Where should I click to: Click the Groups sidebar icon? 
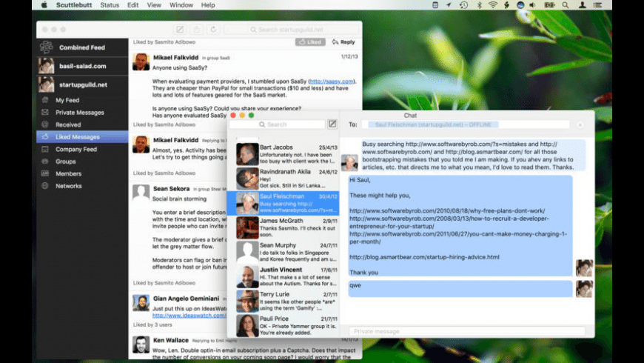[x=45, y=161]
